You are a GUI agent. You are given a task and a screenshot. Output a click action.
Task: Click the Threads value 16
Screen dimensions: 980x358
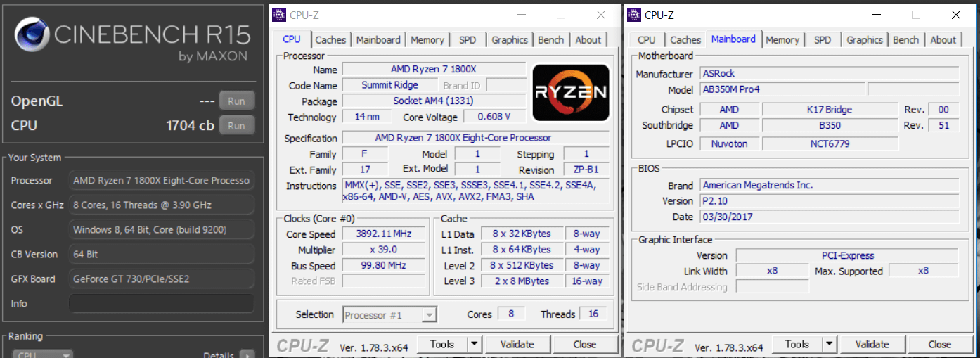click(x=593, y=314)
